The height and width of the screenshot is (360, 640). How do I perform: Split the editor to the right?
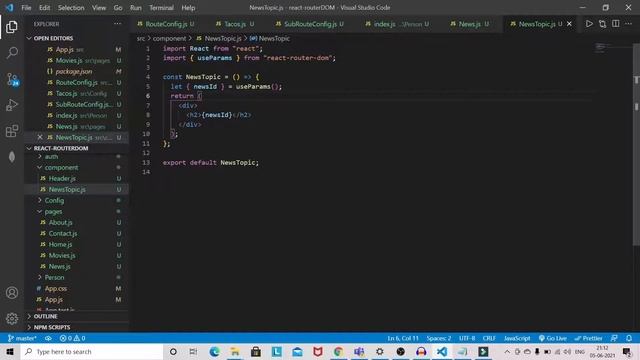click(x=616, y=24)
